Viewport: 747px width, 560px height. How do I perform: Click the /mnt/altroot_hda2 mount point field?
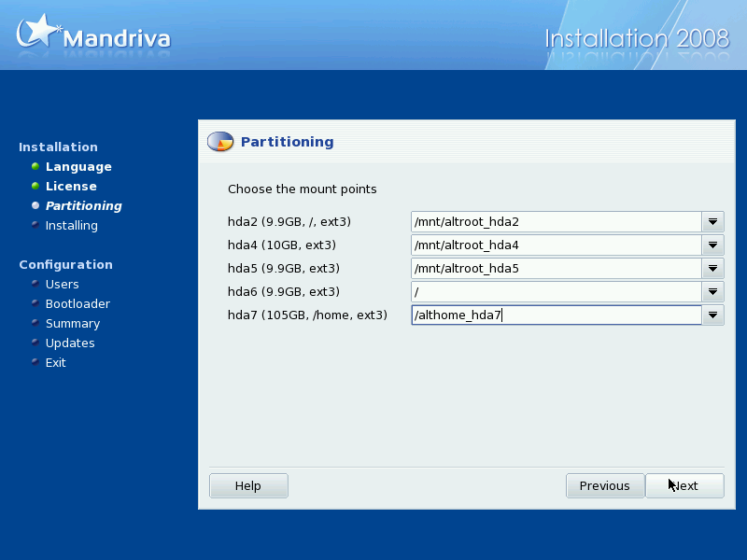pyautogui.click(x=556, y=221)
